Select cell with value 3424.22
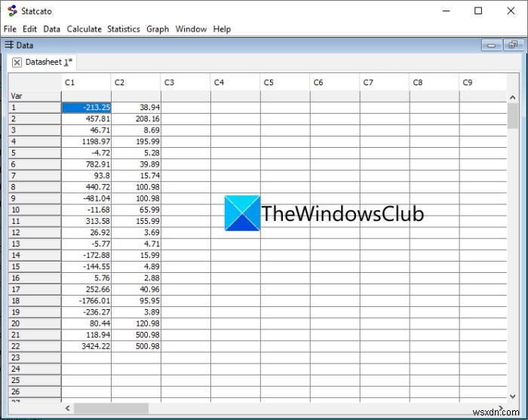Screen dimensions: 528x420 point(86,346)
